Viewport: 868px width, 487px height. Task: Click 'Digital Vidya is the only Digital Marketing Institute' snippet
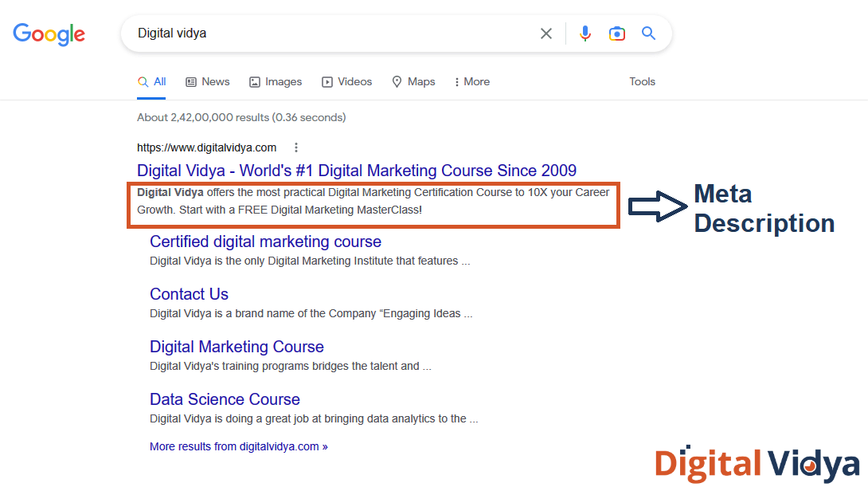point(310,261)
